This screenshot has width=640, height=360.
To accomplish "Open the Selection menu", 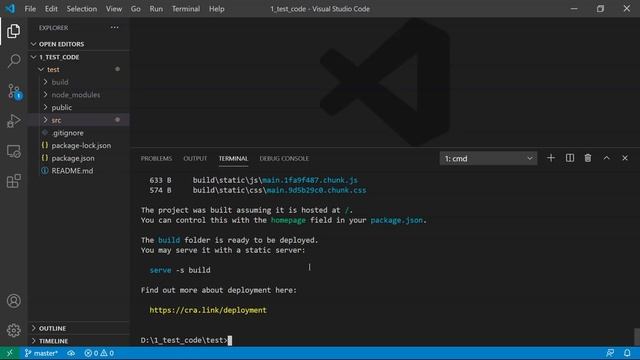I will click(82, 9).
